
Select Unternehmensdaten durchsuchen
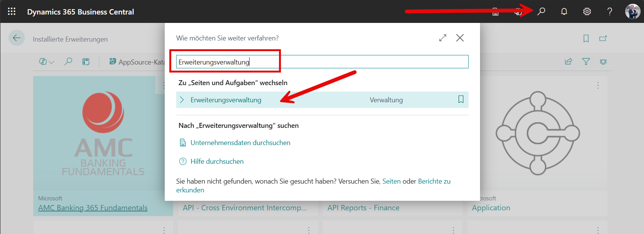[x=240, y=143]
